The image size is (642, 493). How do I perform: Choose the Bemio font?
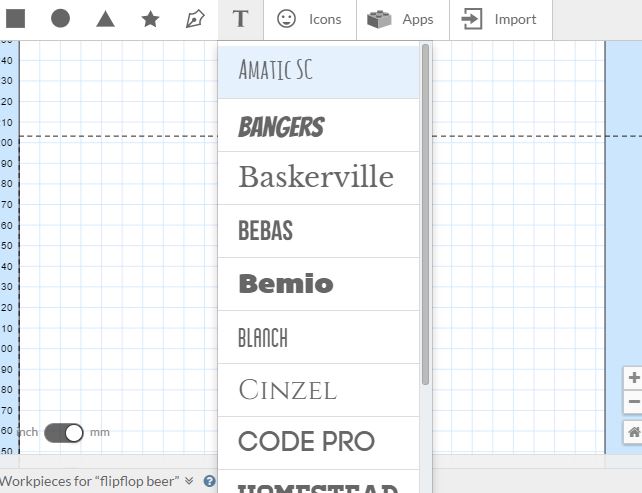pyautogui.click(x=319, y=284)
